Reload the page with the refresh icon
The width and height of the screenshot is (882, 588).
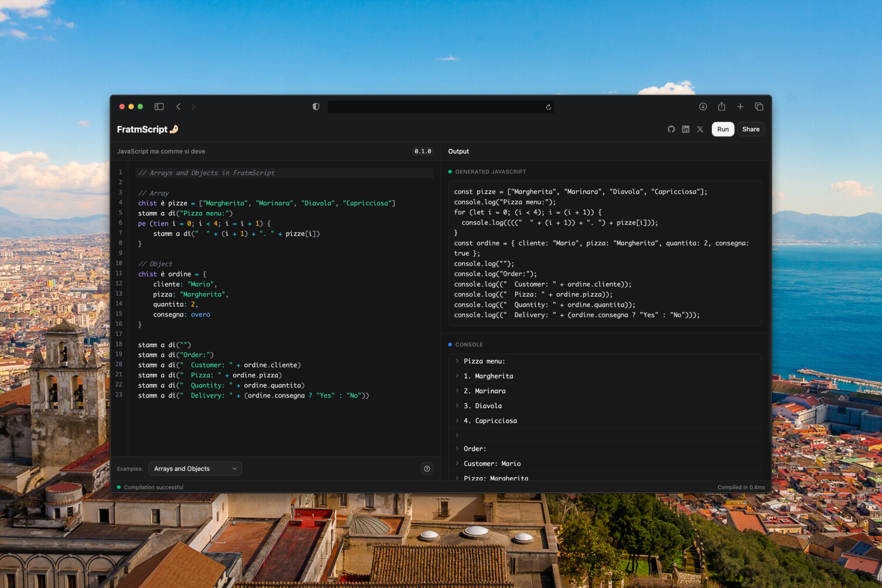point(548,107)
